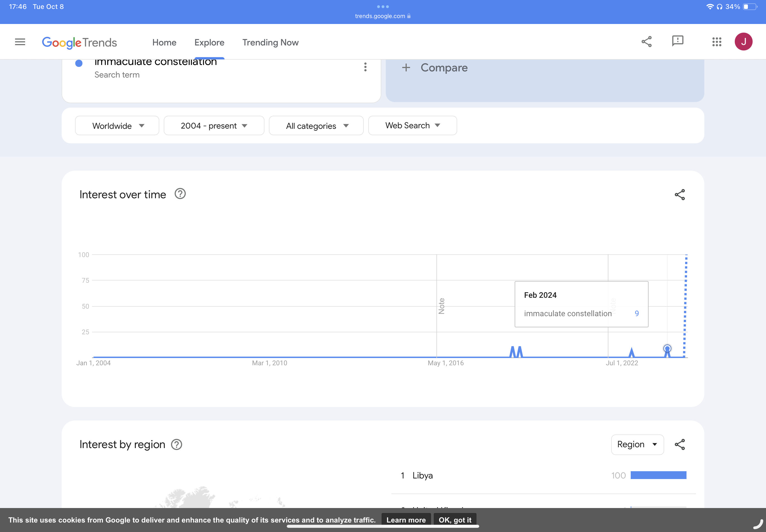The image size is (766, 532).
Task: Share the Interest by region data
Action: tap(680, 444)
